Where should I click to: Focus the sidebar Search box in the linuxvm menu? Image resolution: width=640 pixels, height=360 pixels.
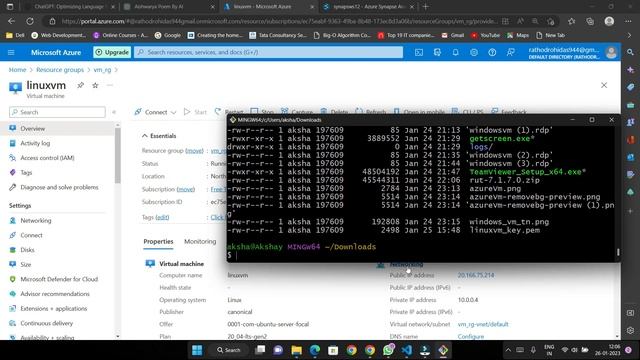57,112
